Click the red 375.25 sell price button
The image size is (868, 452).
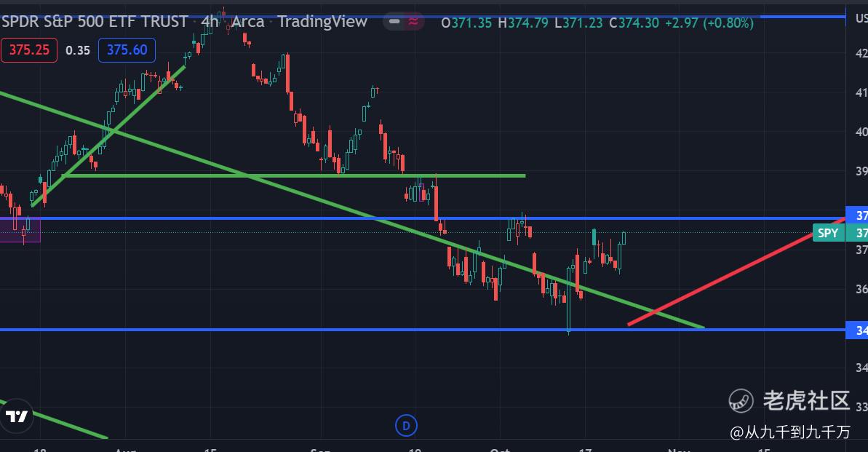pos(29,49)
